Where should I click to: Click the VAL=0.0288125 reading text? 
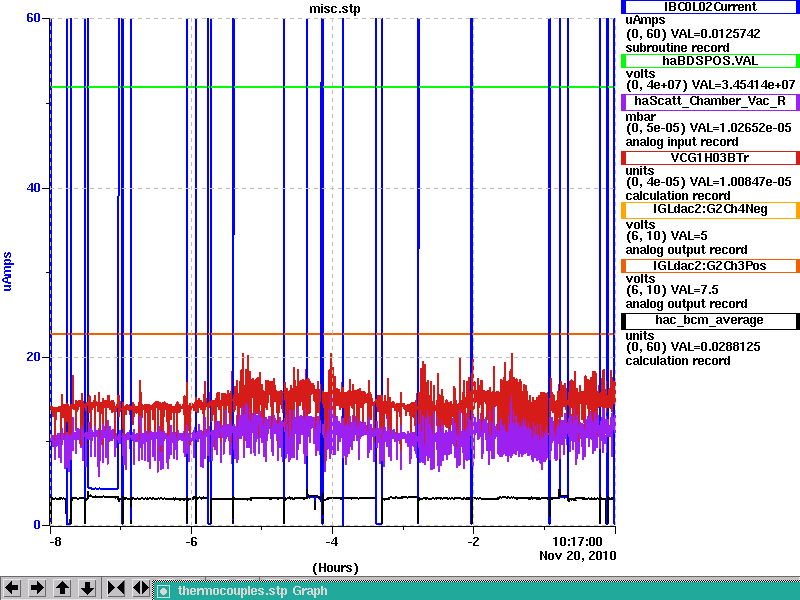coord(715,347)
